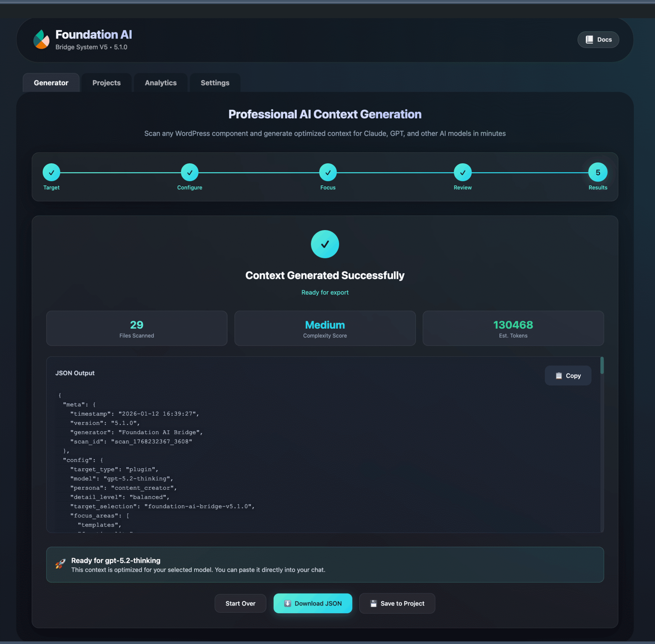Click the save disk icon beside Save to Project
Image resolution: width=655 pixels, height=644 pixels.
[x=373, y=603]
